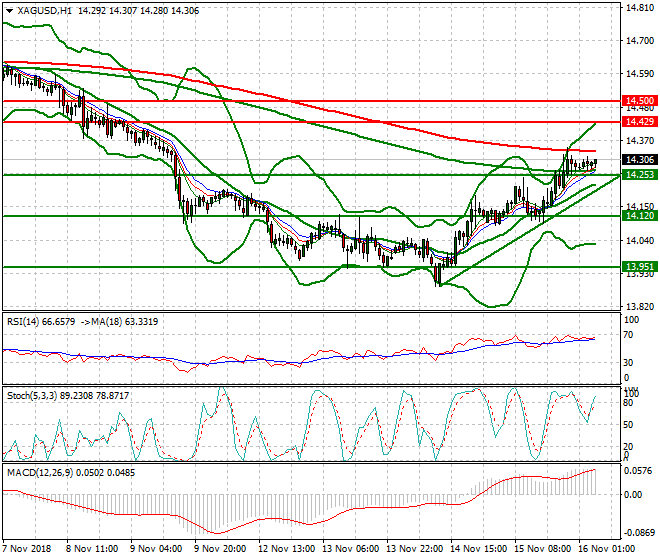
Task: Open the chart menu triangle beside XAGUSD,H1
Action: (10, 11)
